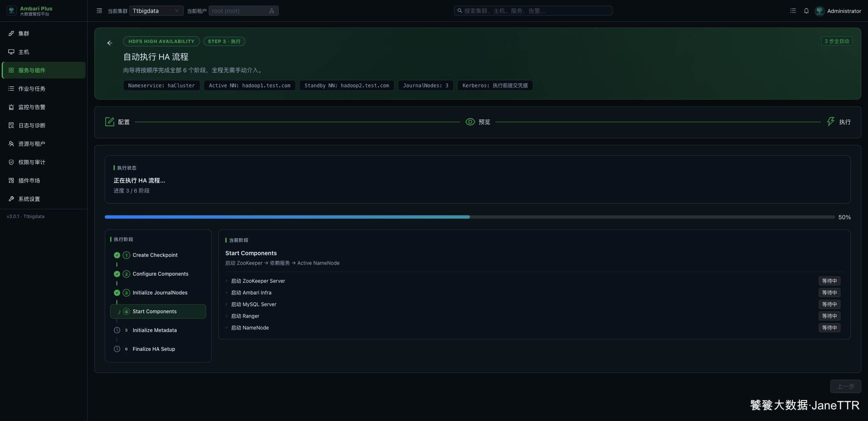Open 资源与租户 in the sidebar
This screenshot has height=421, width=868.
click(43, 144)
